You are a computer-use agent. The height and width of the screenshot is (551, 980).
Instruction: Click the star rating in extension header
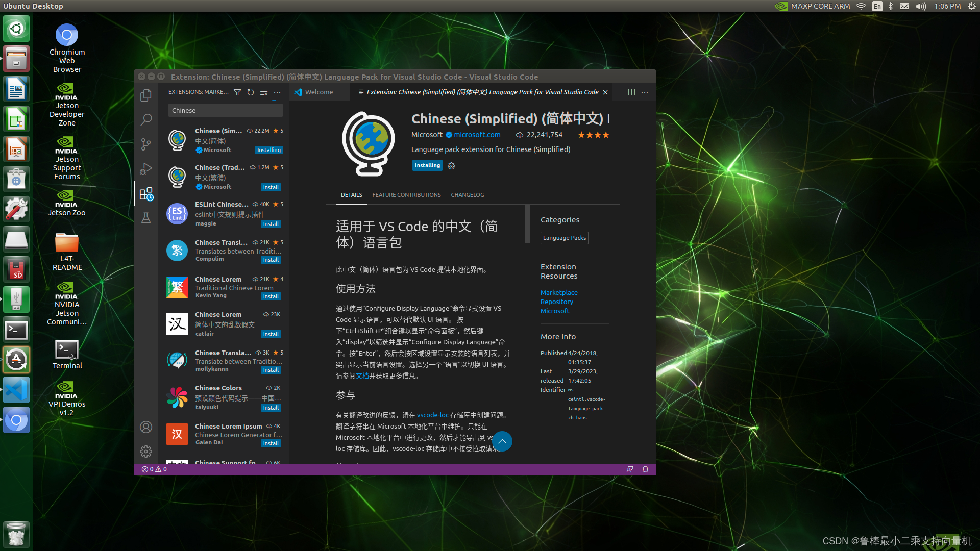(593, 135)
